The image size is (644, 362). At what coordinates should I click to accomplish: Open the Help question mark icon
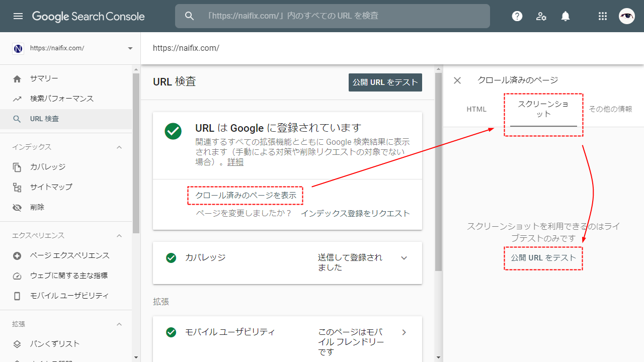point(517,16)
